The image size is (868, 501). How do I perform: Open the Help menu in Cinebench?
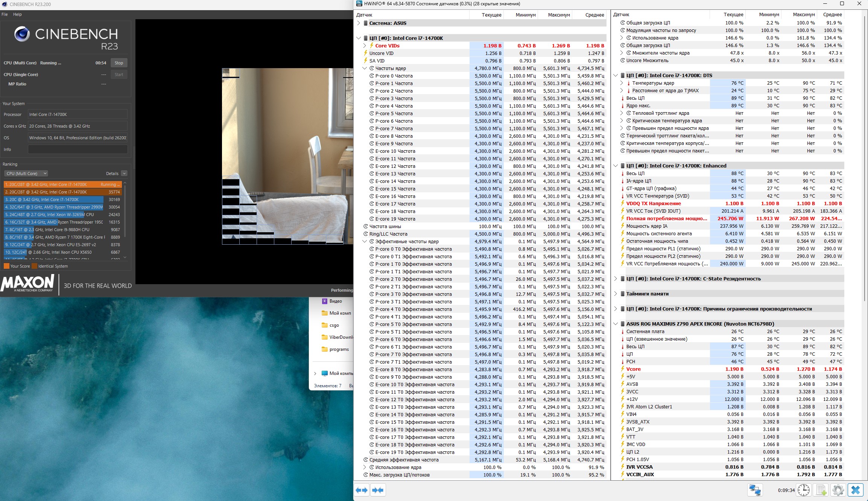coord(17,14)
